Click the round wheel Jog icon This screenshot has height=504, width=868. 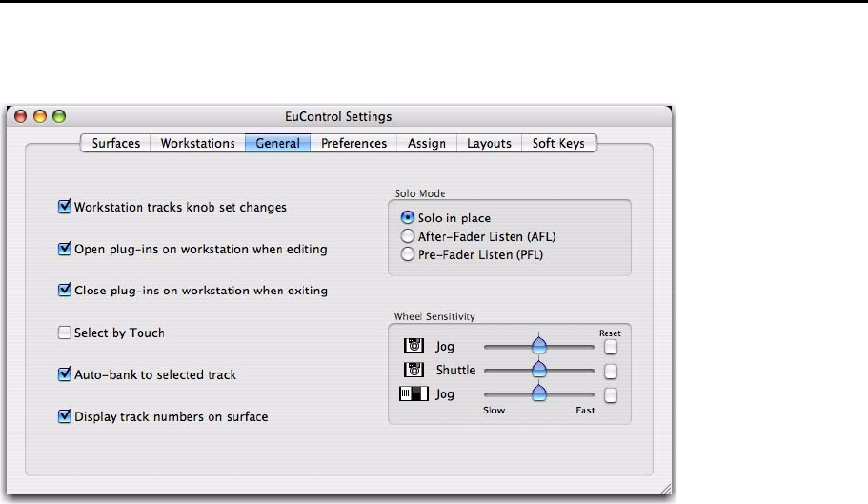pos(414,346)
